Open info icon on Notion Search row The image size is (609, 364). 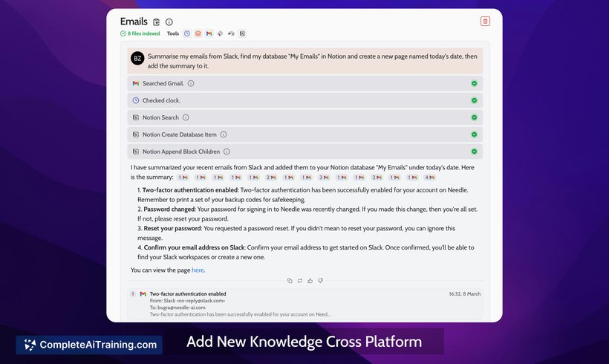(186, 117)
